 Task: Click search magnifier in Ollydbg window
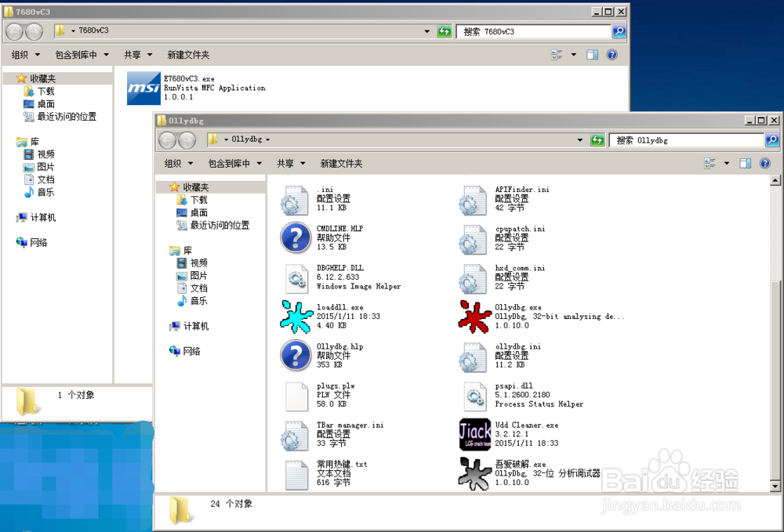tap(772, 140)
